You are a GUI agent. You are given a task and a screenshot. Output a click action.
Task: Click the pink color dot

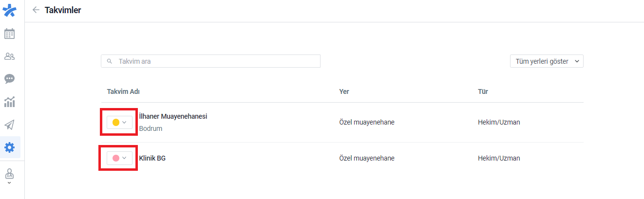[116, 158]
